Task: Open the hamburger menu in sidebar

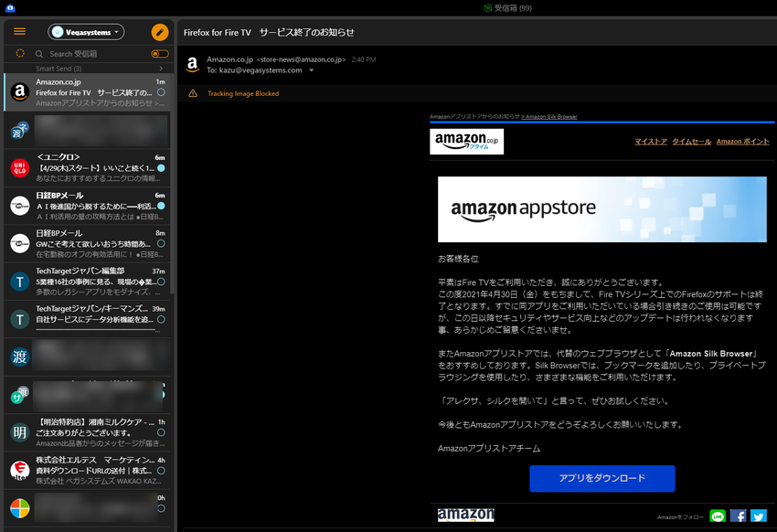Action: [20, 32]
